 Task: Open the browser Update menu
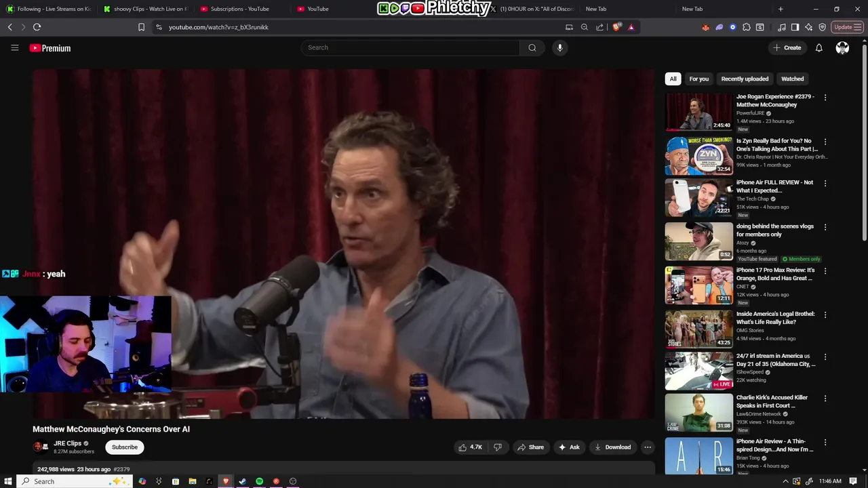[x=847, y=27]
